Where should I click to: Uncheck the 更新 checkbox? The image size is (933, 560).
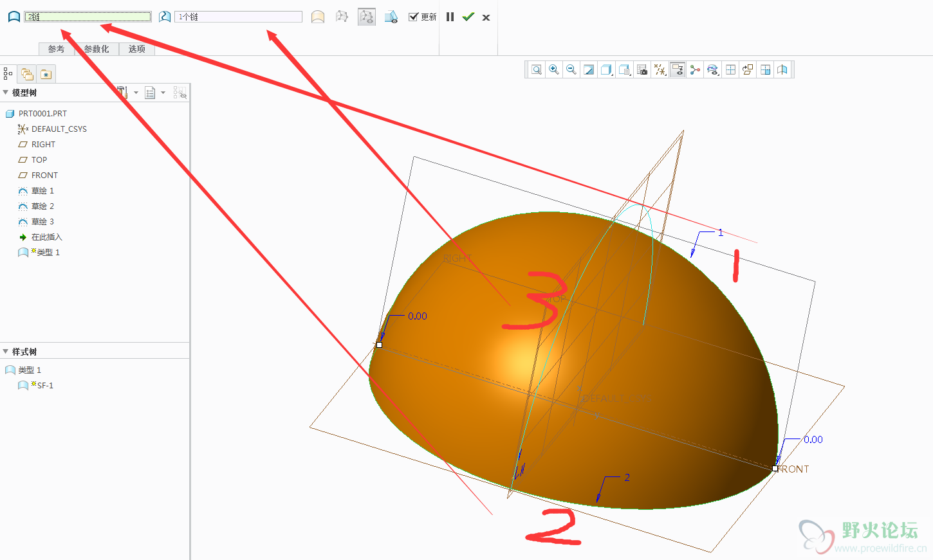click(414, 17)
